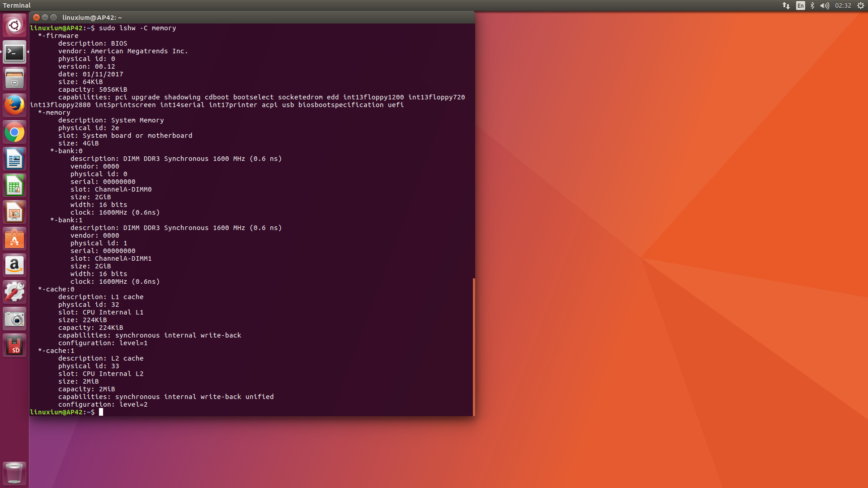Open LibreOffice Writer from the launcher

(14, 159)
